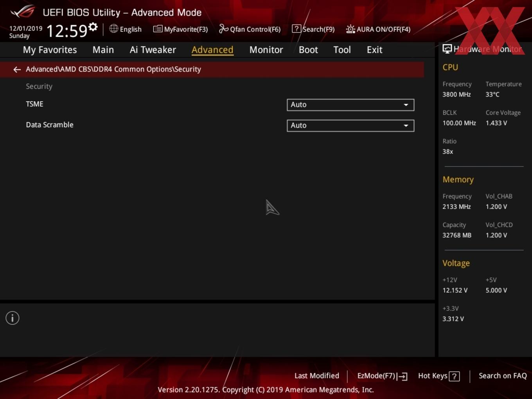The image size is (532, 399).
Task: Click Search(F9) label
Action: [x=318, y=29]
